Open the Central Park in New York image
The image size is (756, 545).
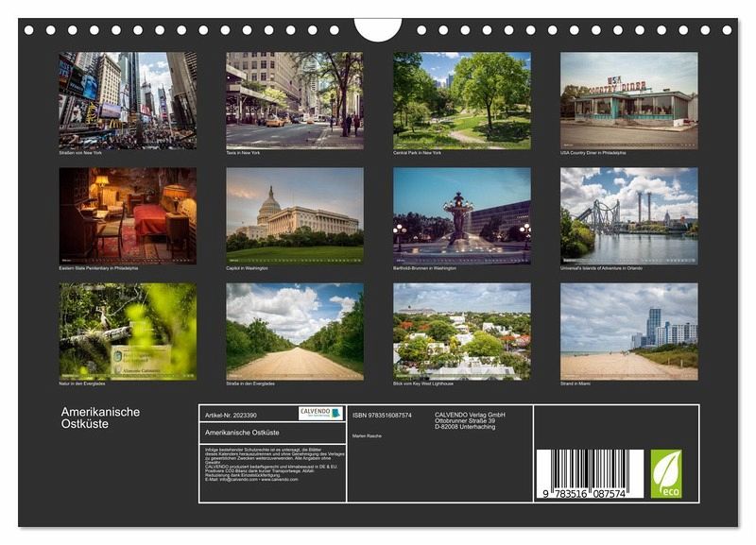tap(461, 100)
